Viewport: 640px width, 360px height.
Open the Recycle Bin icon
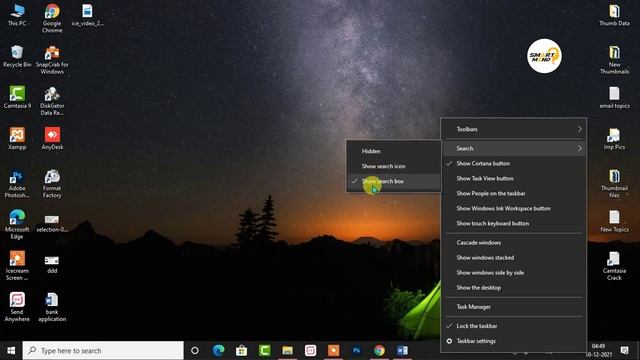point(17,57)
